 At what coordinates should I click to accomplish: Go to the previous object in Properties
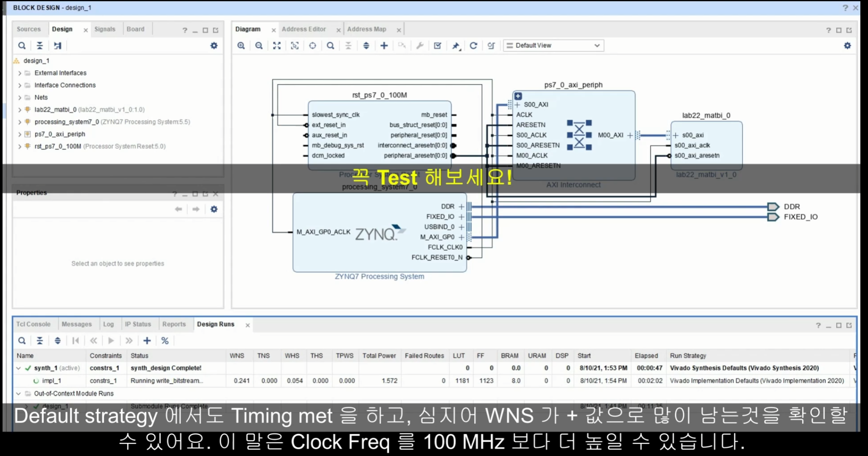pos(178,209)
